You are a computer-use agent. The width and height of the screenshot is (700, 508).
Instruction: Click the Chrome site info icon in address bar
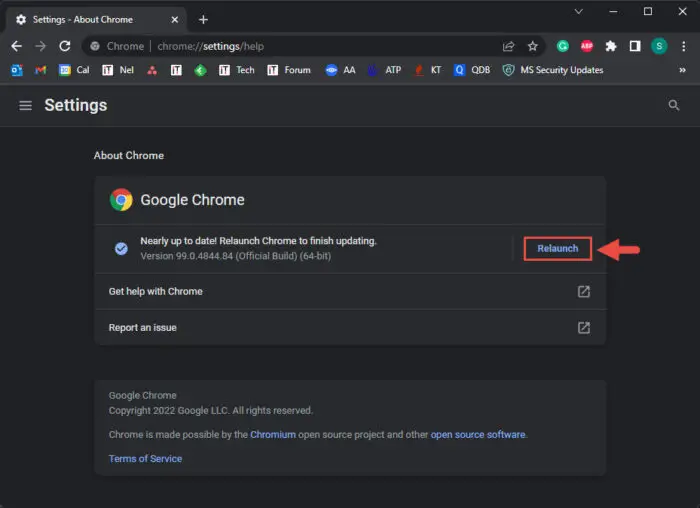(x=95, y=46)
